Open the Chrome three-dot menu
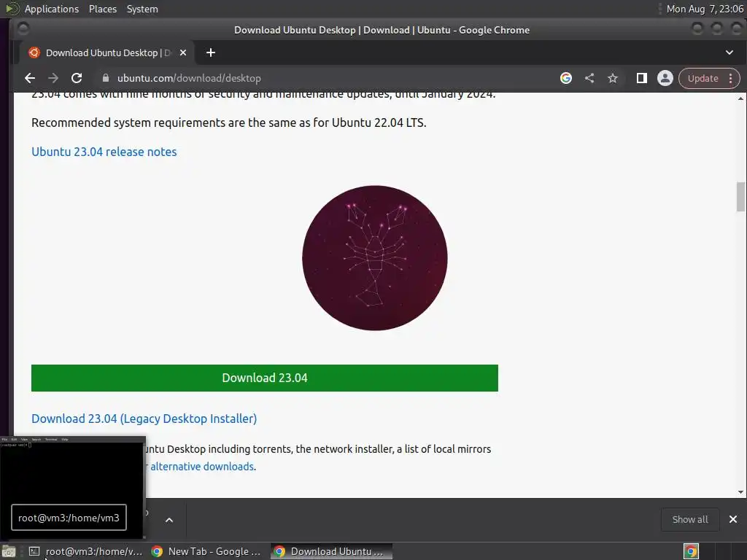This screenshot has height=560, width=747. click(731, 79)
